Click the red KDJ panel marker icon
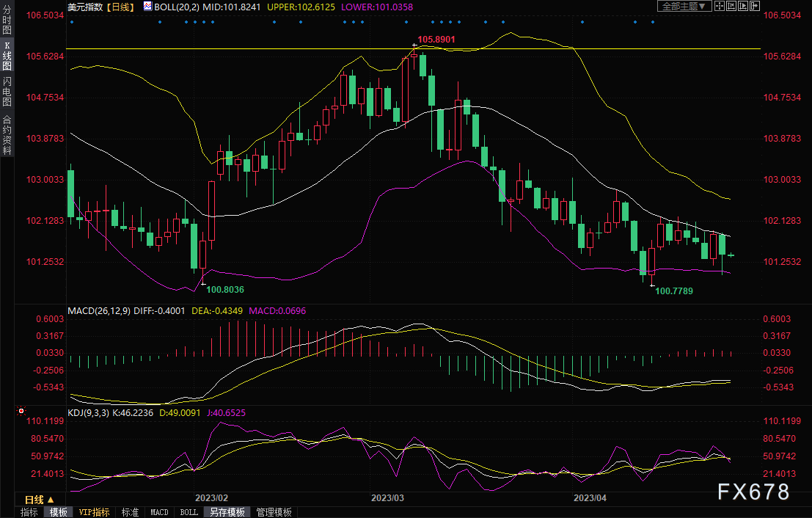The width and height of the screenshot is (812, 518). click(x=21, y=412)
